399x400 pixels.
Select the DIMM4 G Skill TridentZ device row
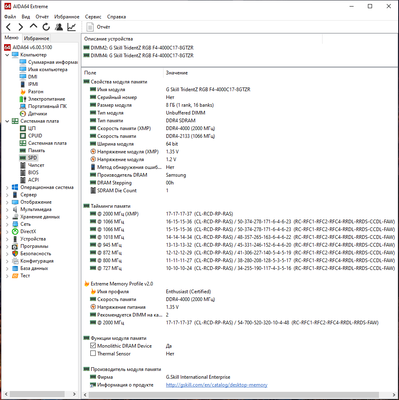click(139, 55)
